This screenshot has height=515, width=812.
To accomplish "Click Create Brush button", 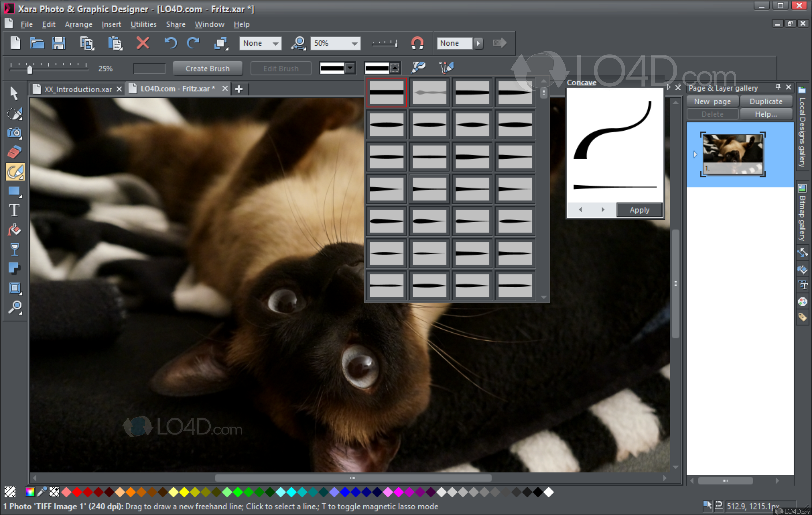I will tap(207, 68).
